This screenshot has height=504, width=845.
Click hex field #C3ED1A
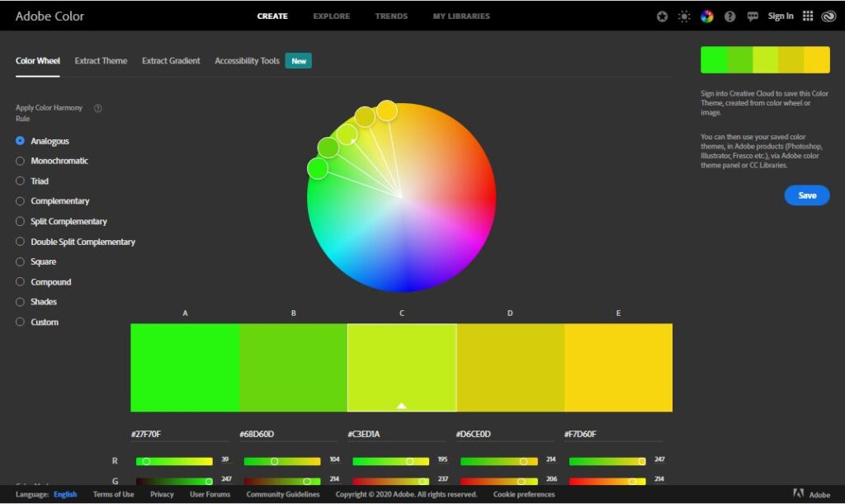(x=397, y=434)
